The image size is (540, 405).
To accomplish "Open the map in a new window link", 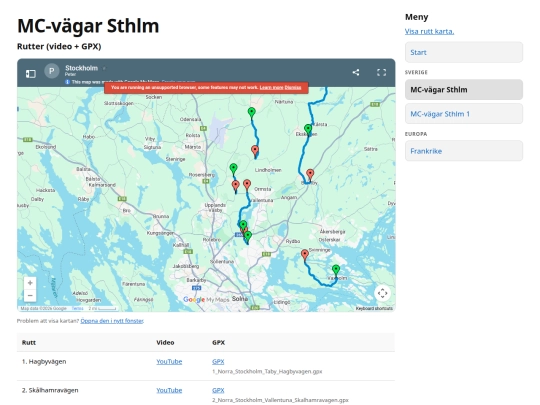I will click(112, 321).
